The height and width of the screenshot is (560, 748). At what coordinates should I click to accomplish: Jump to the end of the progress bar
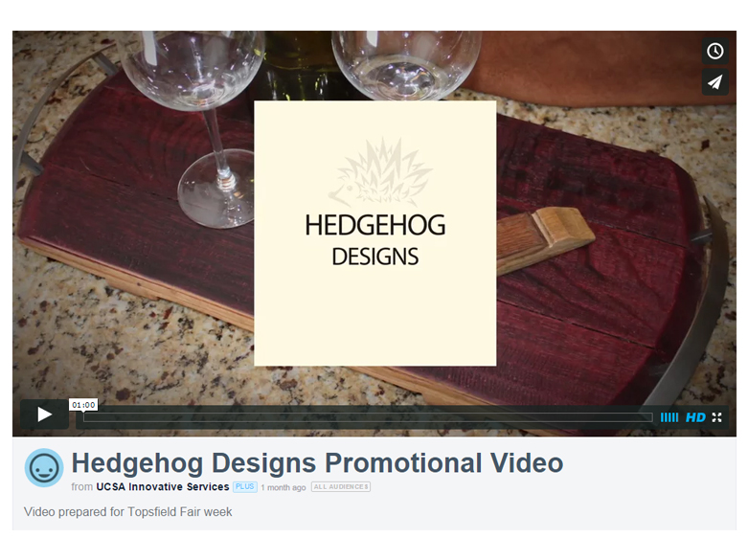tap(651, 417)
